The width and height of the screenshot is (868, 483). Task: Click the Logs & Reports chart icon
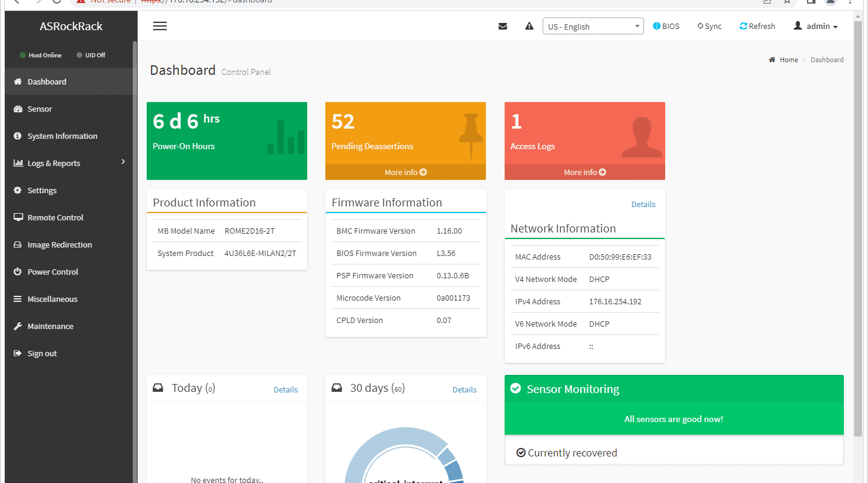[x=18, y=163]
